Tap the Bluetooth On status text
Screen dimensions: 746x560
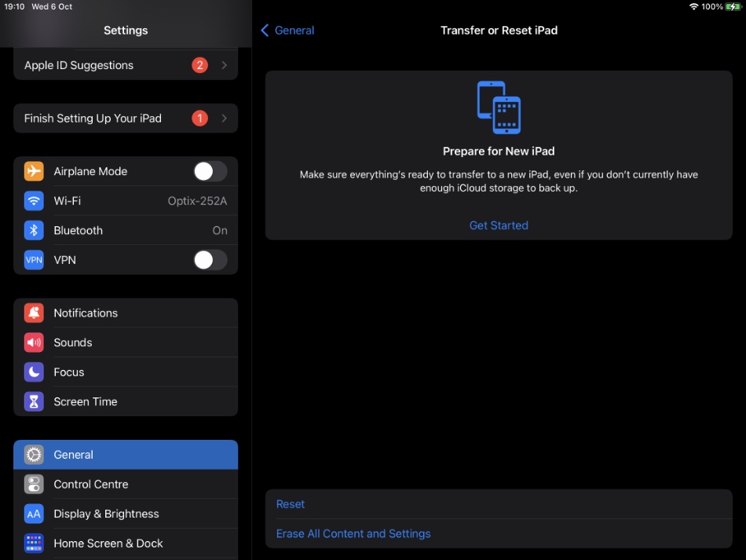pos(220,230)
